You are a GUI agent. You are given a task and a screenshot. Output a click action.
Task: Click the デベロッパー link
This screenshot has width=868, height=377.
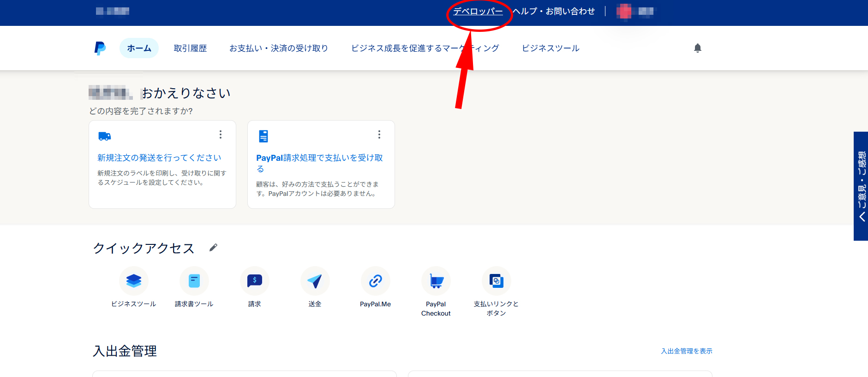(478, 11)
